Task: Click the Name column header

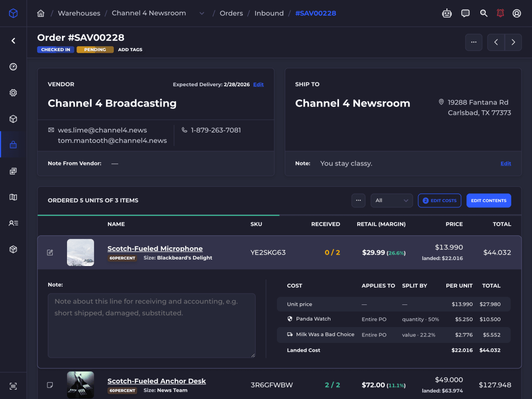Action: coord(116,224)
